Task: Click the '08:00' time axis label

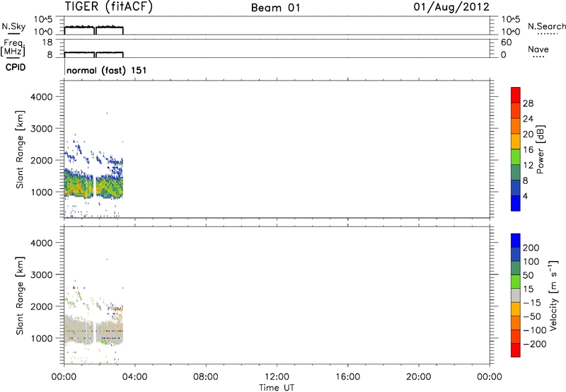Action: click(205, 377)
